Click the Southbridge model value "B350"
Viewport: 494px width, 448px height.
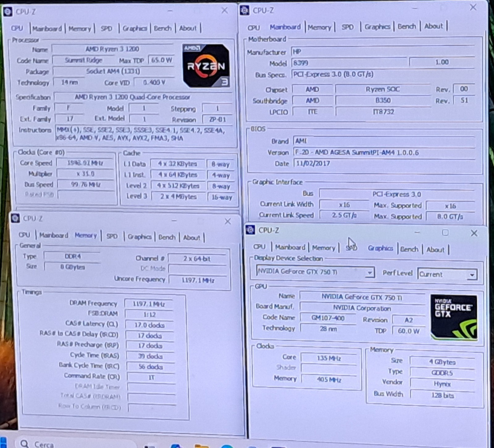[x=383, y=100]
